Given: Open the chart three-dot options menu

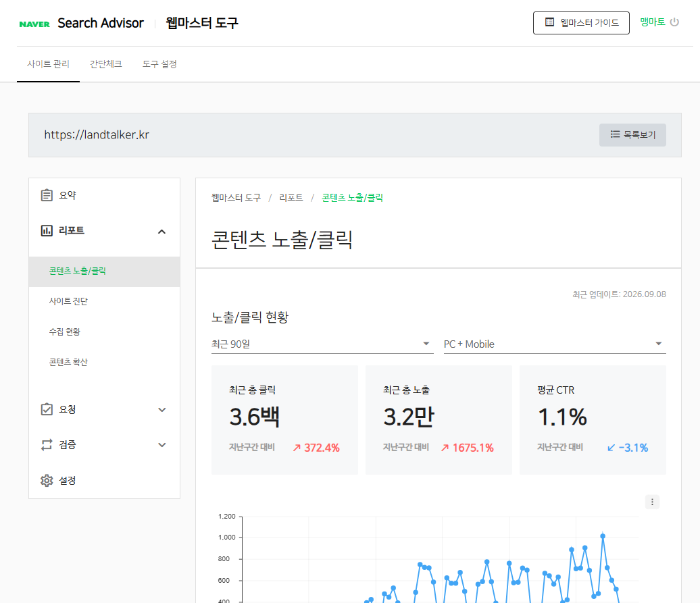Looking at the screenshot, I should click(652, 502).
